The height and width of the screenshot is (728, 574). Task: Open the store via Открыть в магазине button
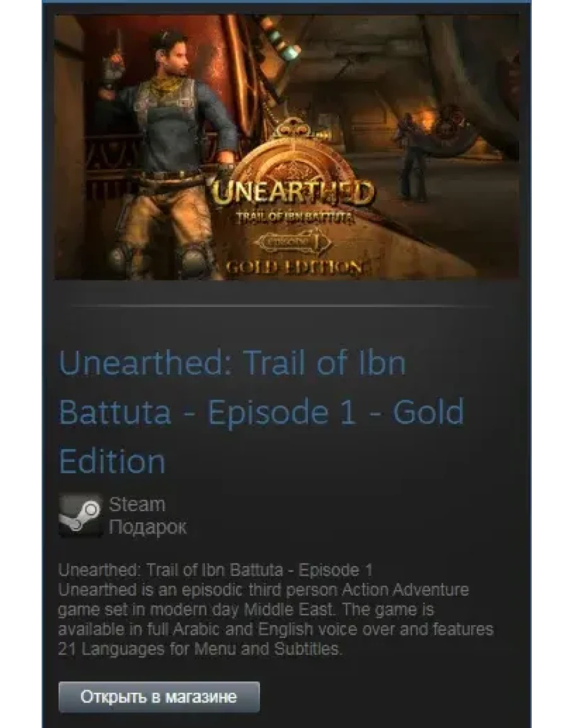(159, 696)
